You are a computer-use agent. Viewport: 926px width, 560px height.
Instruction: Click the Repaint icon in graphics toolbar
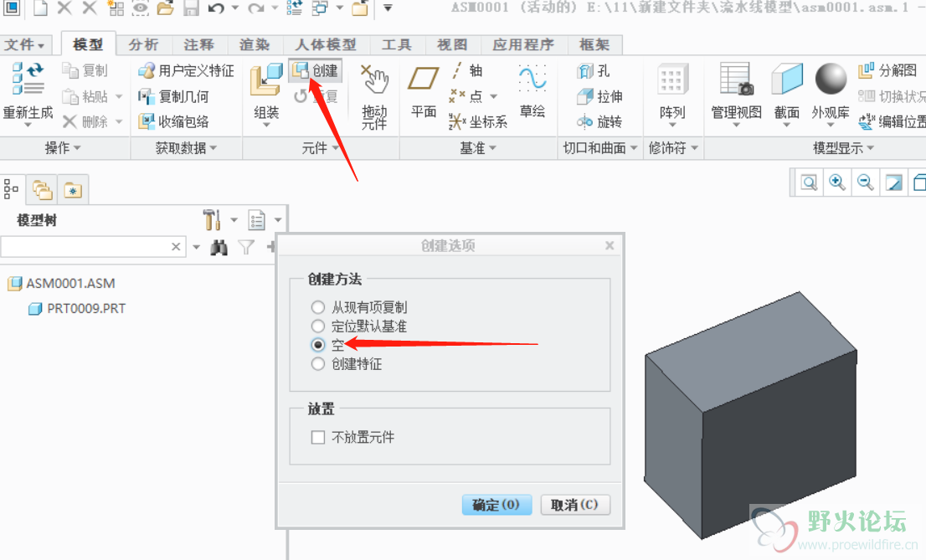[894, 182]
